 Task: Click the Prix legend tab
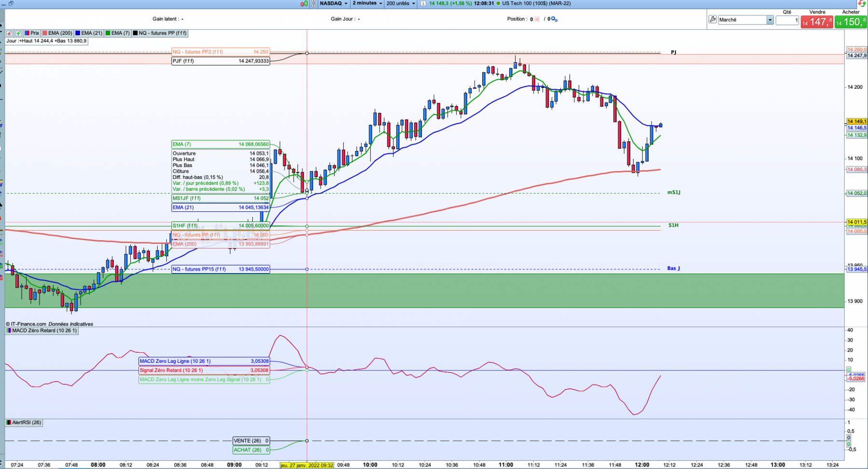[32, 33]
